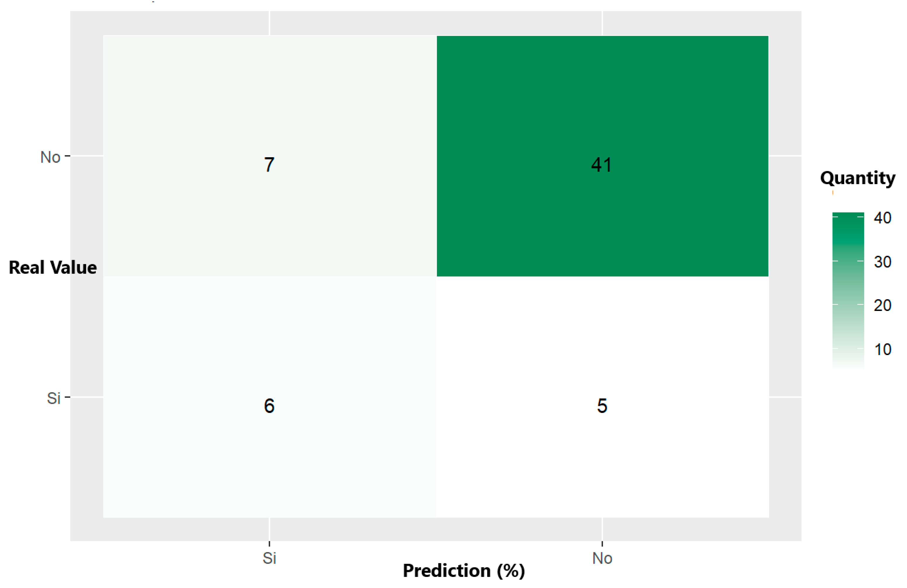Select the legend label 10
Viewport: 907px width, 588px height.
(x=883, y=350)
